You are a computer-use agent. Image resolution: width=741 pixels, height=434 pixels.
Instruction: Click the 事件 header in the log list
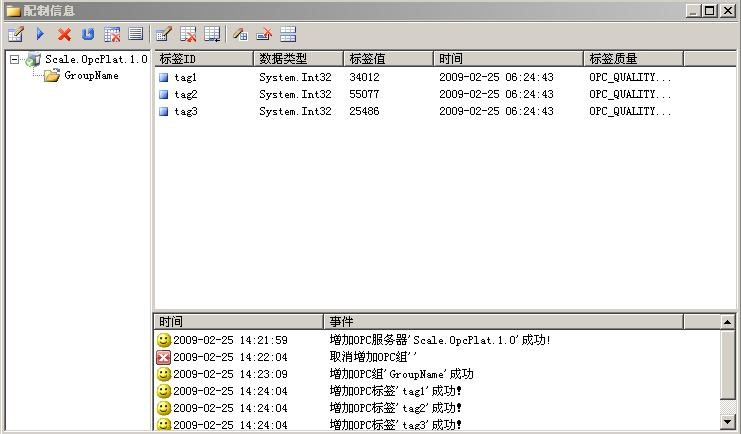(503, 322)
